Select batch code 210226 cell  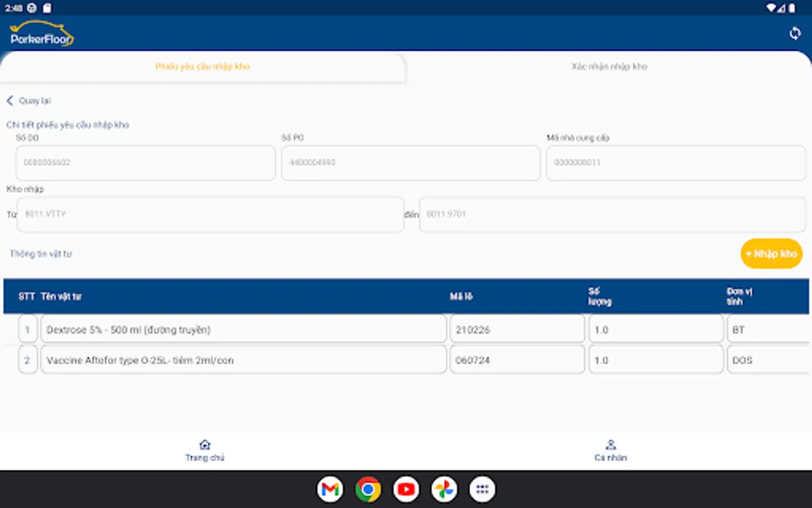tap(517, 330)
